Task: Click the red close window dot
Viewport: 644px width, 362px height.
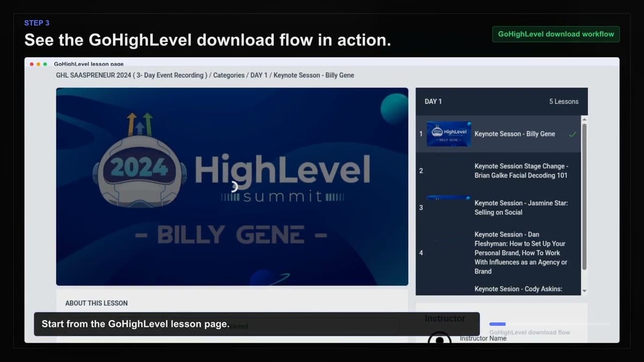Action: coord(32,64)
